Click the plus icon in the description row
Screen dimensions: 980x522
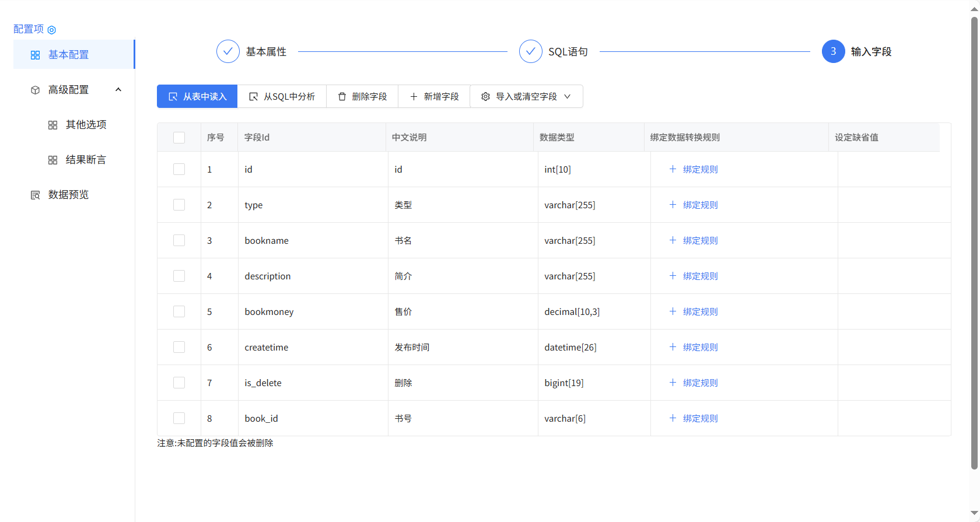pyautogui.click(x=673, y=276)
